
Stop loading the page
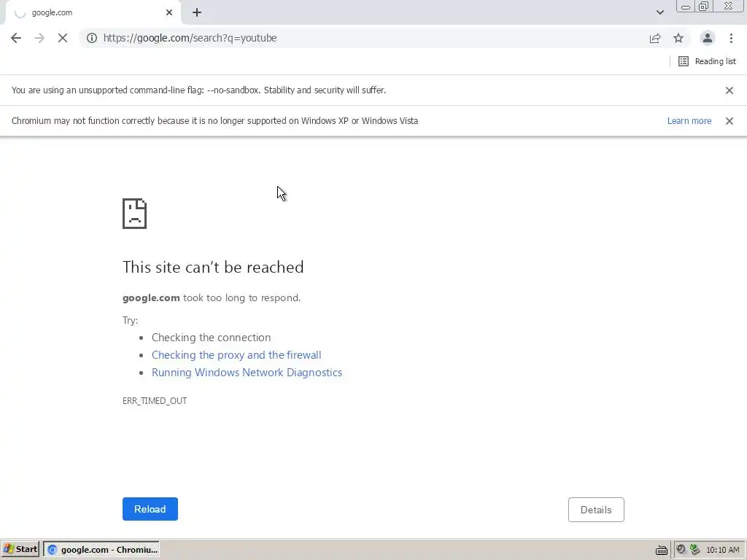(63, 38)
